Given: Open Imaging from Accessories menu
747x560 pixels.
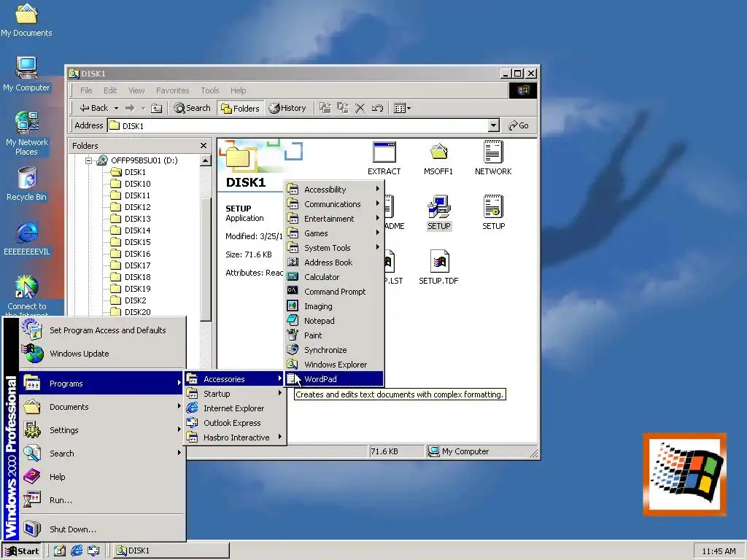Looking at the screenshot, I should click(x=334, y=306).
